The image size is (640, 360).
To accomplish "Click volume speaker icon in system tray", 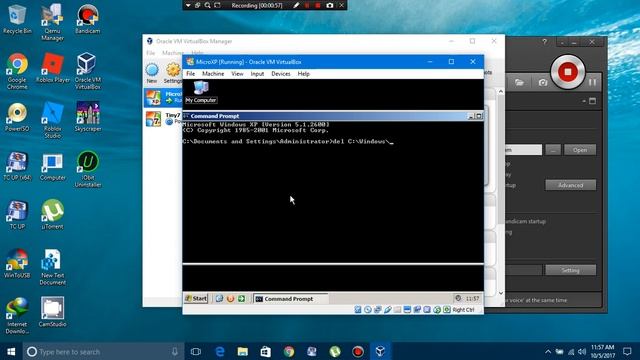I will 582,351.
